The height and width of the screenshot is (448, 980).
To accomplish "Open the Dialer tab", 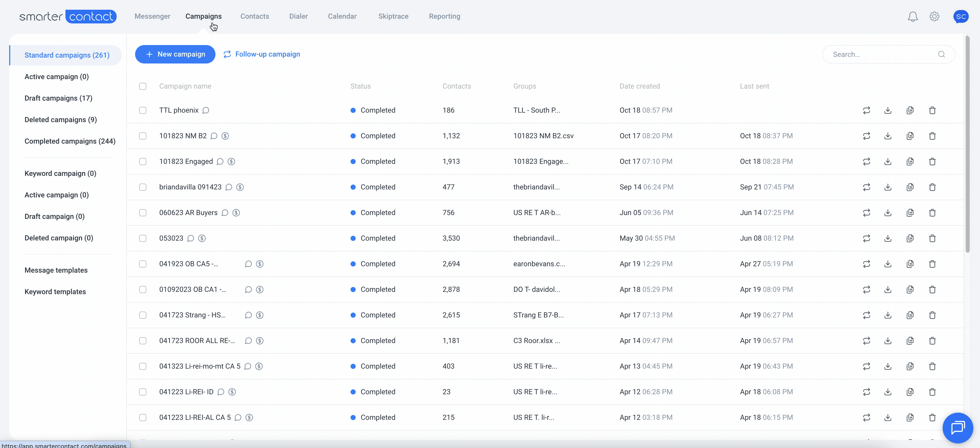I will [x=298, y=16].
